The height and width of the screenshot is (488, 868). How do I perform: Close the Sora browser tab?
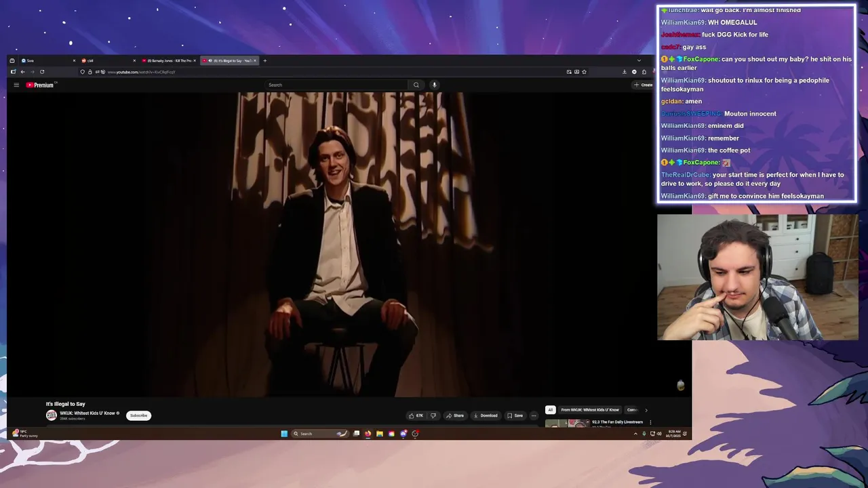[x=74, y=60]
